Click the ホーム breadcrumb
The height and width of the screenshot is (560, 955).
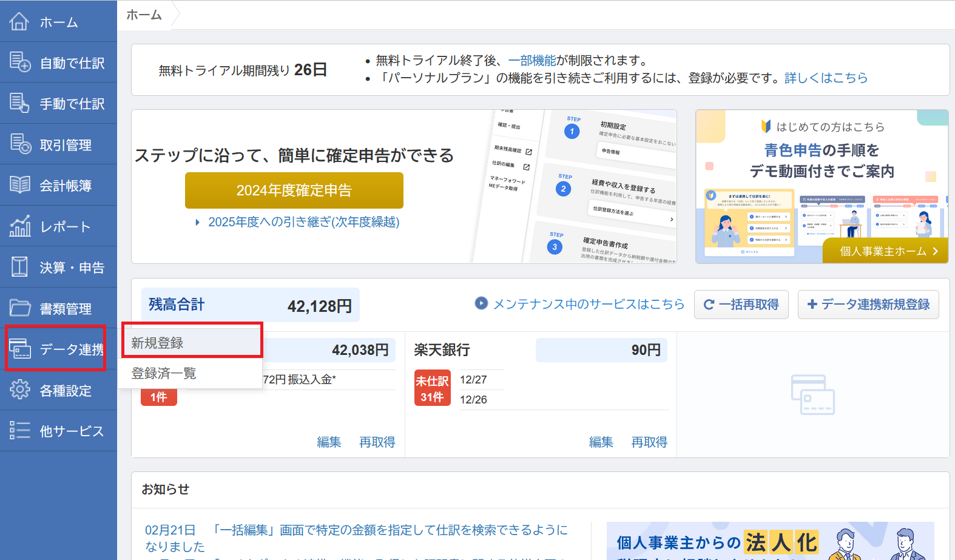coord(144,15)
